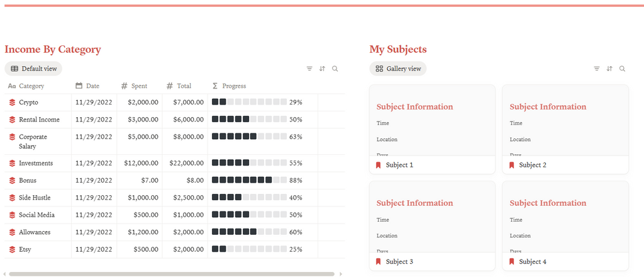
Task: Search within Income By Category table
Action: point(335,69)
